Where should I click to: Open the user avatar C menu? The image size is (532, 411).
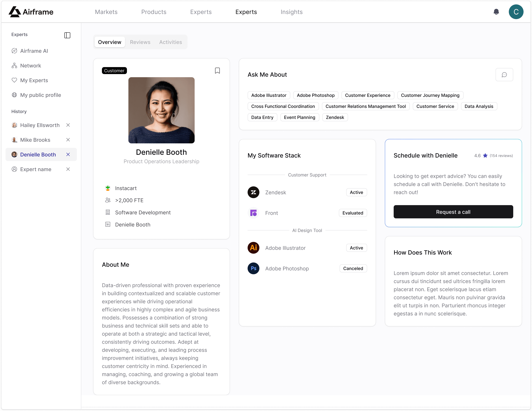coord(516,12)
